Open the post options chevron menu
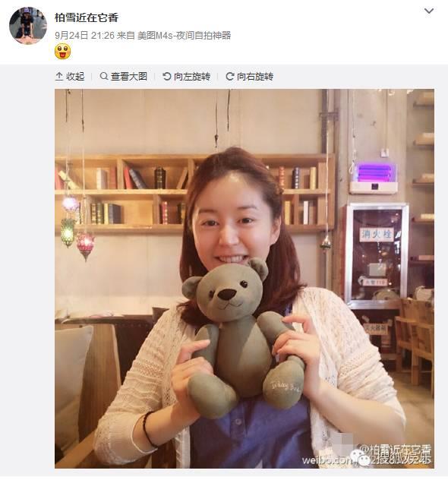This screenshot has height=480, width=448. pyautogui.click(x=429, y=11)
